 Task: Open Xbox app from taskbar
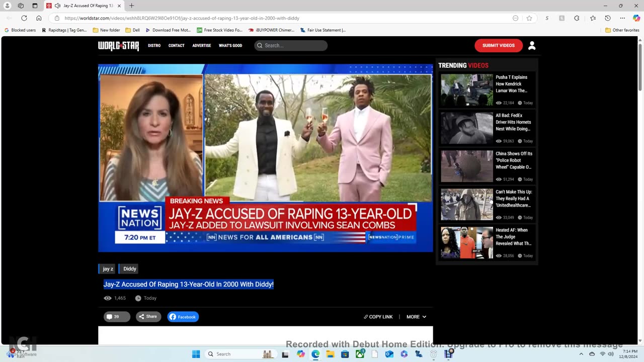pyautogui.click(x=360, y=353)
